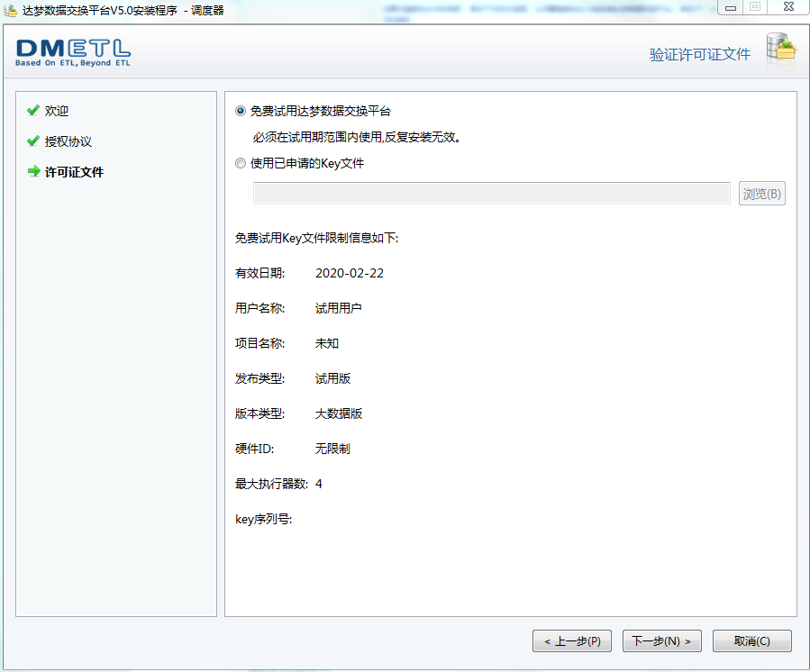Minimize the installer window
This screenshot has width=810, height=672.
click(731, 8)
